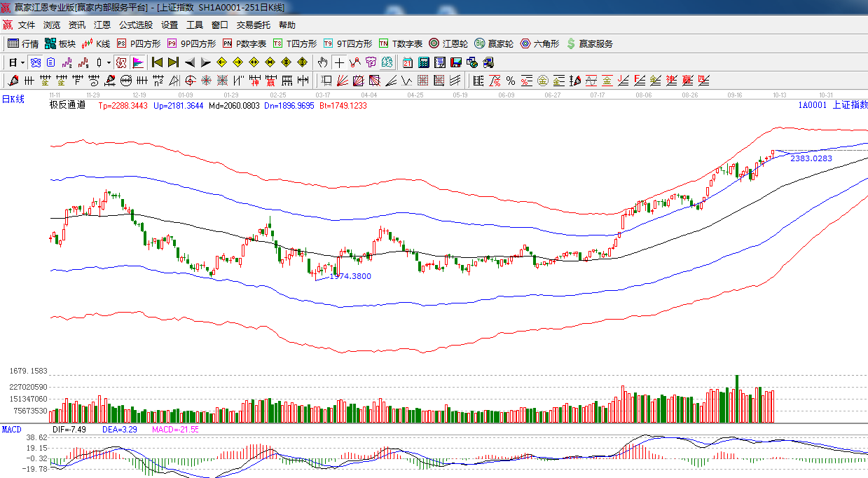The image size is (868, 478).
Task: Click the 行情 quotes button
Action: [23, 43]
